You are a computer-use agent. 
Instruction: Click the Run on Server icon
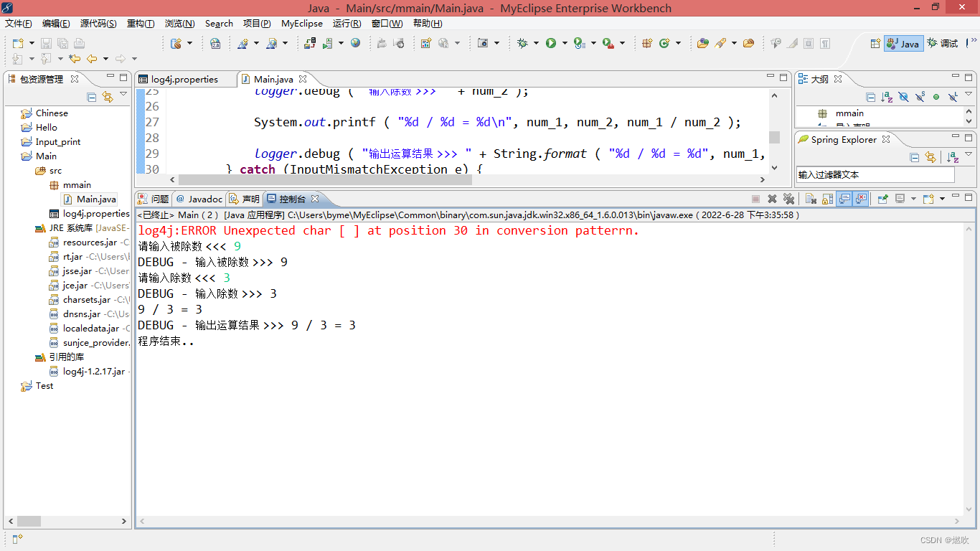point(327,43)
